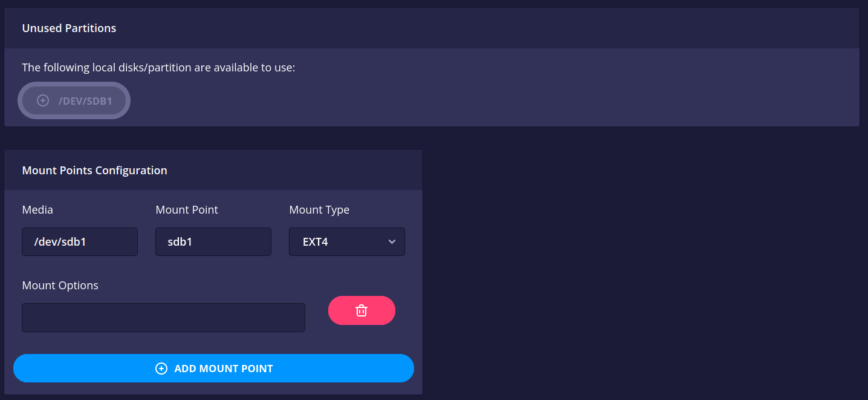Click the circled plus in Add Mount Point
The width and height of the screenshot is (868, 400).
[x=161, y=369]
